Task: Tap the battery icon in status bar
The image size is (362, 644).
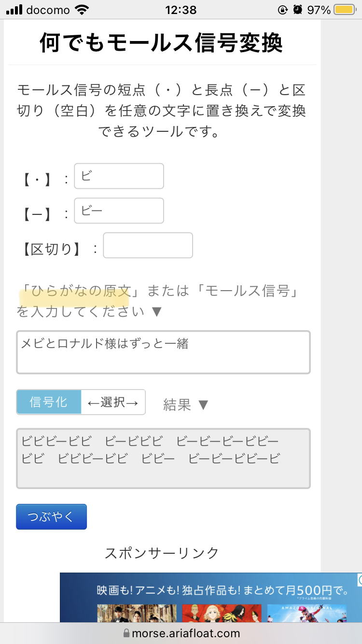Action: pyautogui.click(x=344, y=10)
